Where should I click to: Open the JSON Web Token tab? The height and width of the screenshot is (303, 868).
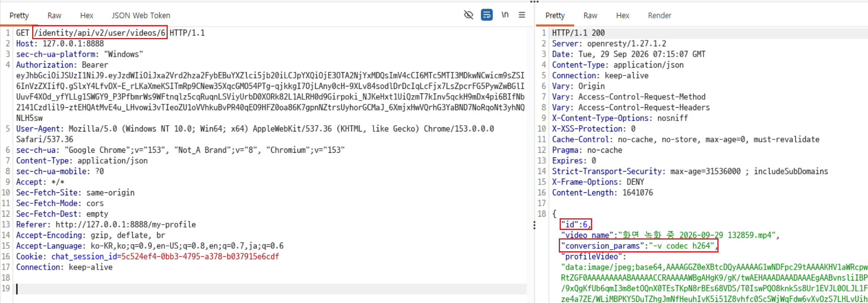141,15
